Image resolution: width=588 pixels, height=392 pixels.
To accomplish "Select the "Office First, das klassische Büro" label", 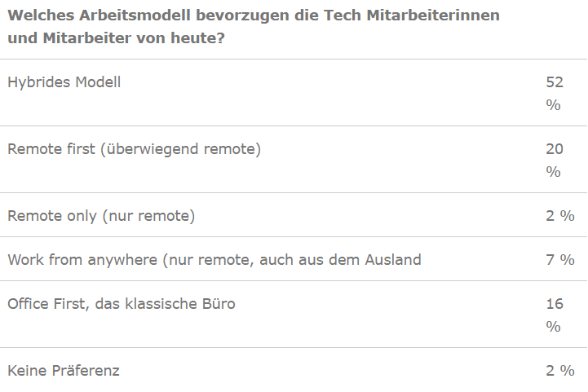I will [x=122, y=304].
